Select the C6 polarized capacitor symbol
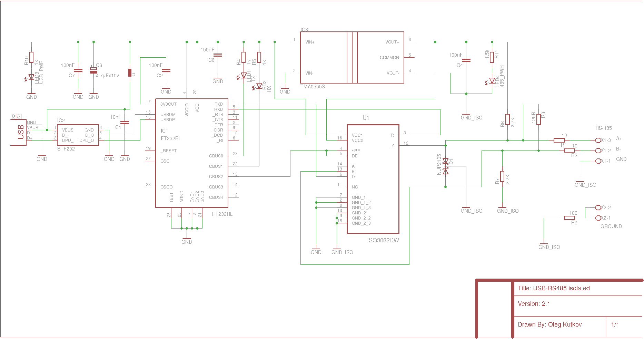644x339 pixels. click(93, 70)
